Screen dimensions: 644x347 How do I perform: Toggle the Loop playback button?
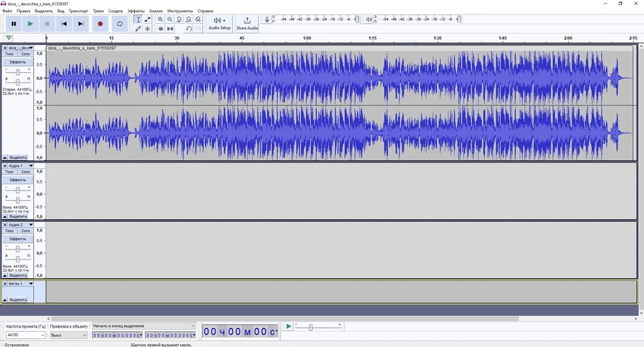pos(119,24)
